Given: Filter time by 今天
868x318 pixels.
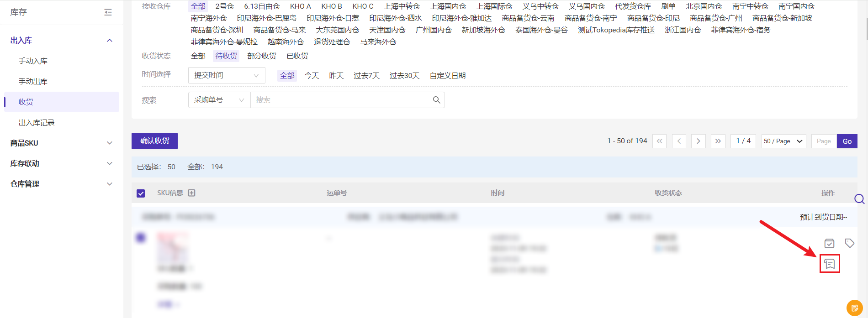Looking at the screenshot, I should (312, 75).
